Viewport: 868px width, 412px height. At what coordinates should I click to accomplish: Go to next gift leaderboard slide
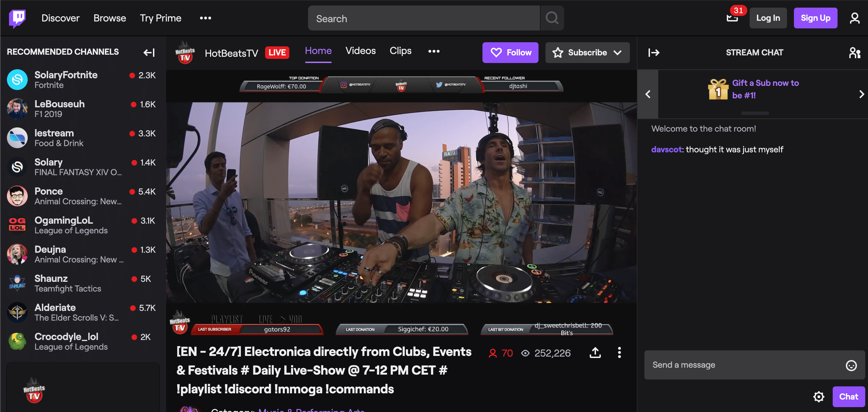click(861, 94)
